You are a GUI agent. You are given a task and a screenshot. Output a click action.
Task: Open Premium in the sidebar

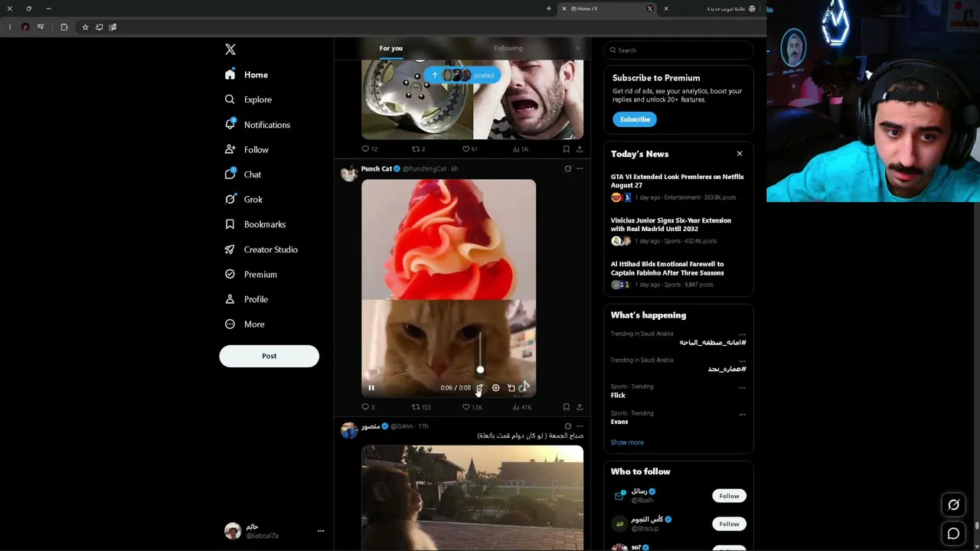coord(250,275)
